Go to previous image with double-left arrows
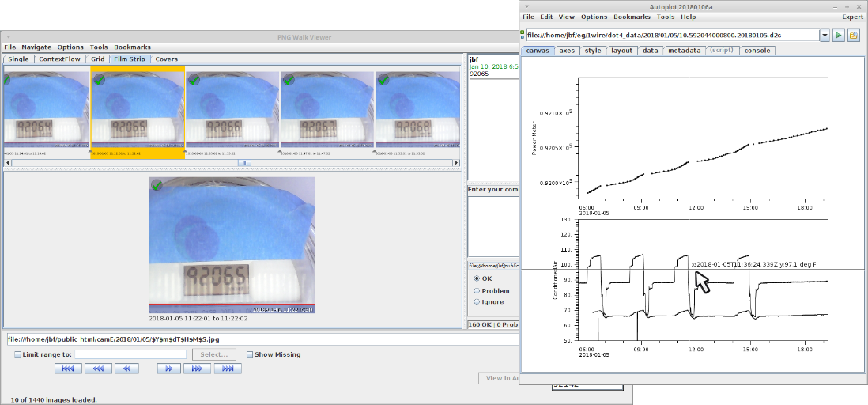This screenshot has height=405, width=868. click(126, 369)
